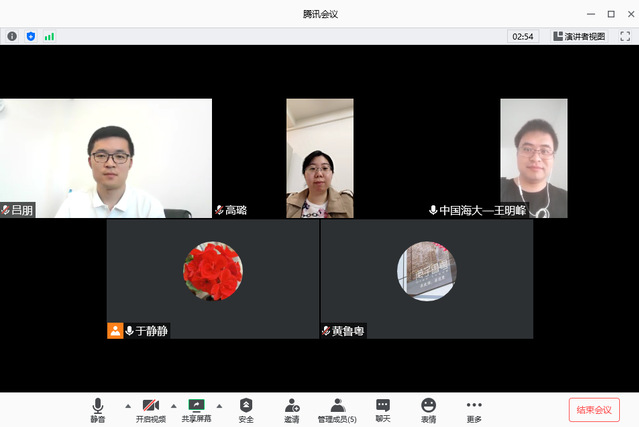
Task: Toggle full screen mode icon
Action: click(x=625, y=36)
